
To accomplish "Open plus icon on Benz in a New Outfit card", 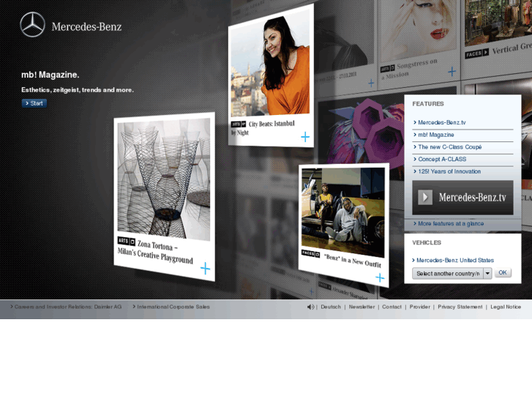I will [380, 277].
